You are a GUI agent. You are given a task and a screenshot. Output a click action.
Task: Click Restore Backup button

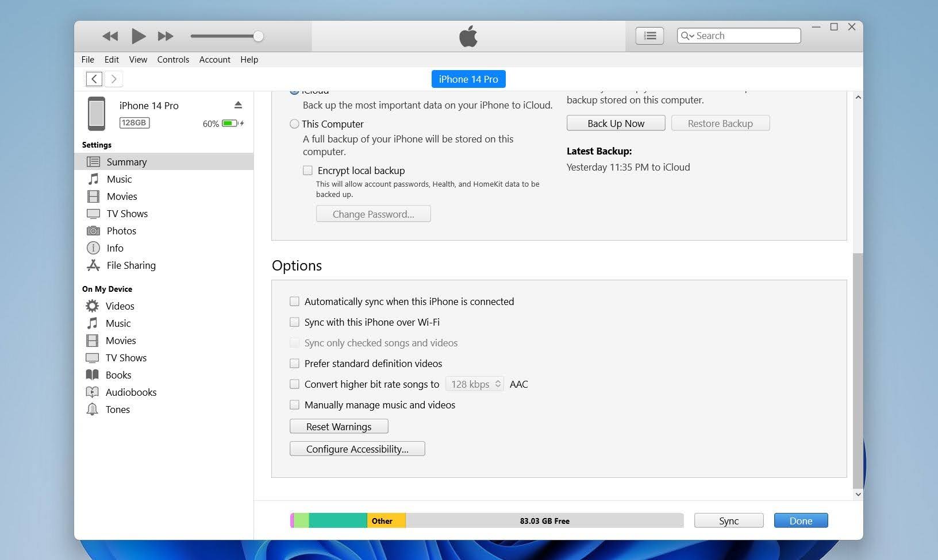point(720,123)
